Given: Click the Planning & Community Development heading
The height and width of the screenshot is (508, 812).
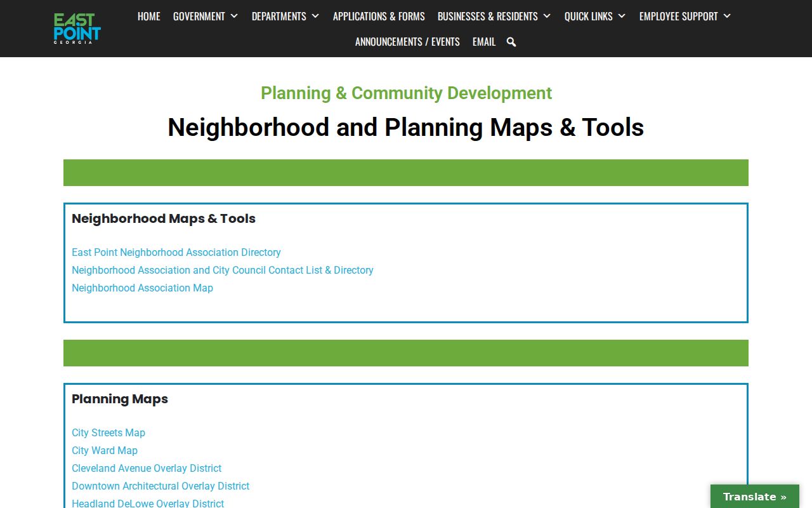Looking at the screenshot, I should coord(406,93).
